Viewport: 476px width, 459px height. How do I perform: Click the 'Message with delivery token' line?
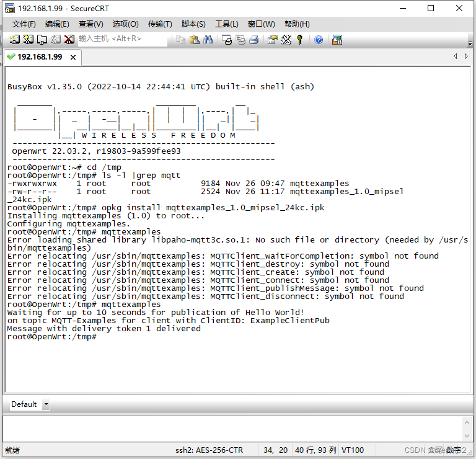pyautogui.click(x=104, y=328)
